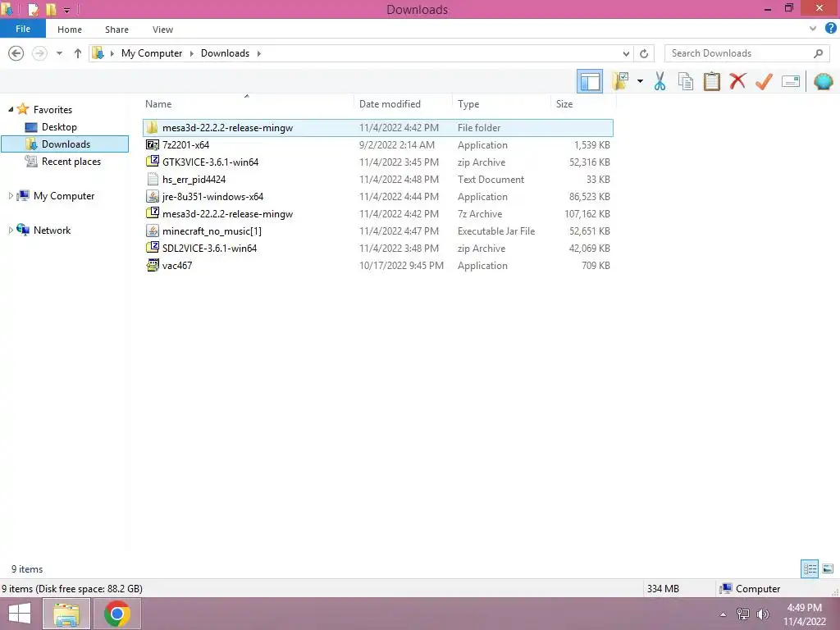
Task: Collapse the Favorites tree section
Action: (11, 109)
